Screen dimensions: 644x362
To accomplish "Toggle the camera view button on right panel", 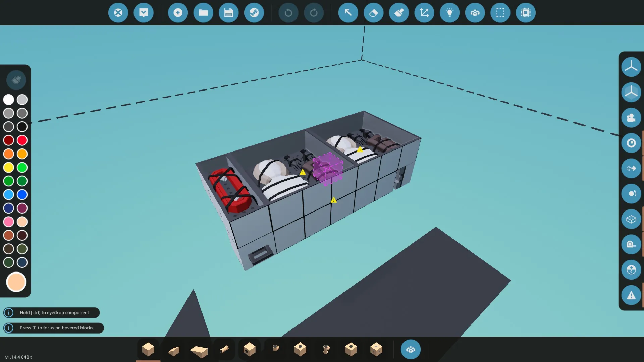I will (x=631, y=118).
